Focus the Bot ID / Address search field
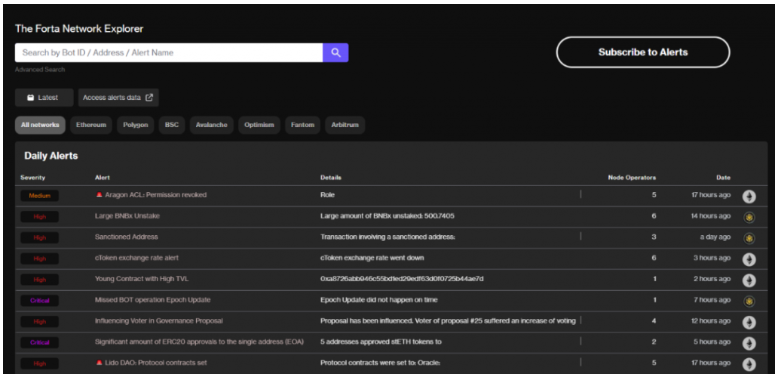The width and height of the screenshot is (778, 378). [169, 53]
